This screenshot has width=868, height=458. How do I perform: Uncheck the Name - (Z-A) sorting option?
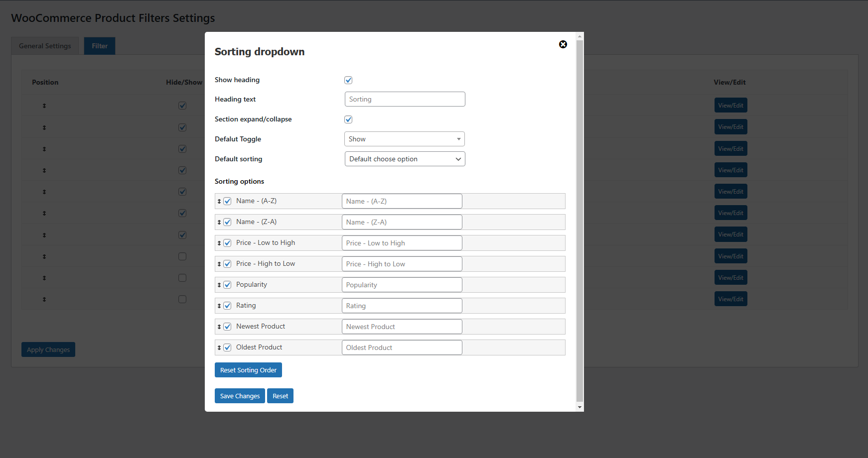(227, 222)
